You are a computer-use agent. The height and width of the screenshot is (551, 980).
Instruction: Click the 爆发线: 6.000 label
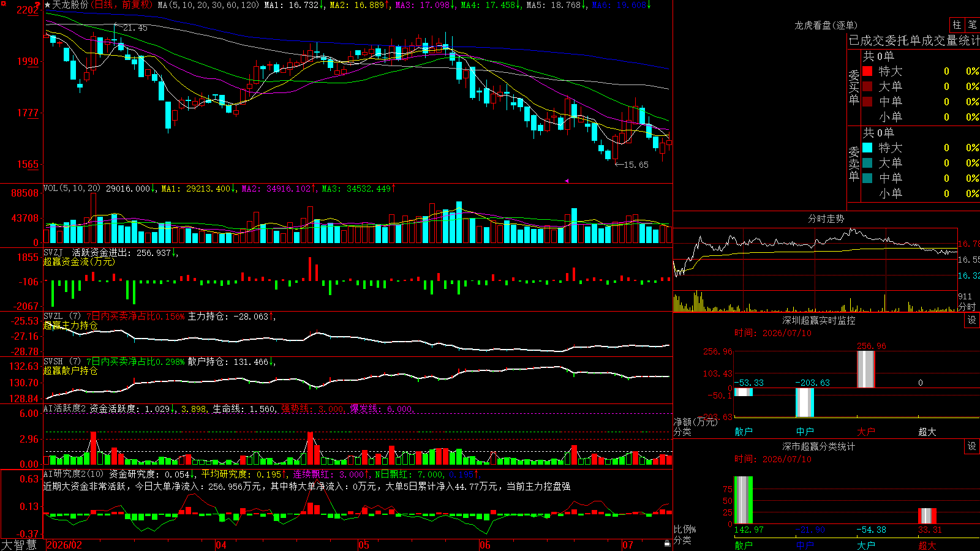[x=382, y=408]
